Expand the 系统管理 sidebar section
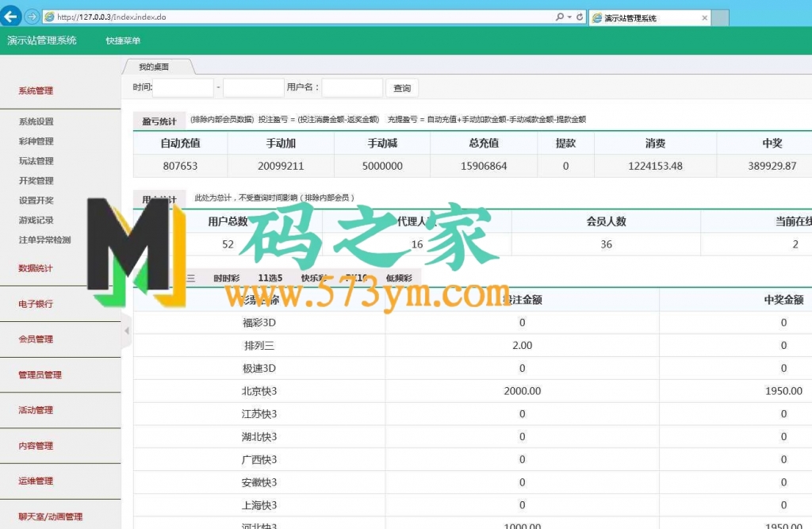Image resolution: width=812 pixels, height=529 pixels. (x=36, y=90)
